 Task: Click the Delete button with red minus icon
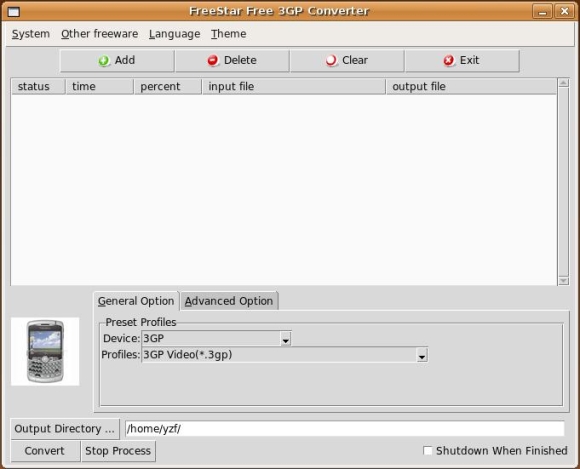pos(232,61)
